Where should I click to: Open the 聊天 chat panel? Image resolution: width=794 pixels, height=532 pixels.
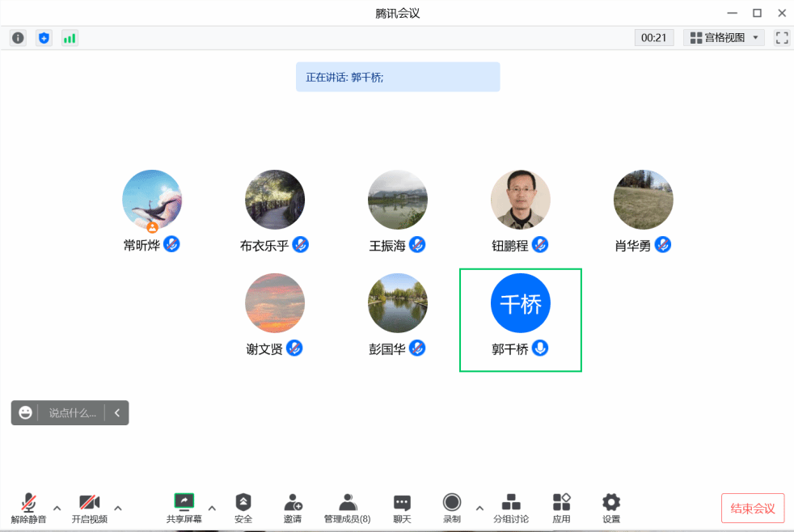pyautogui.click(x=402, y=508)
